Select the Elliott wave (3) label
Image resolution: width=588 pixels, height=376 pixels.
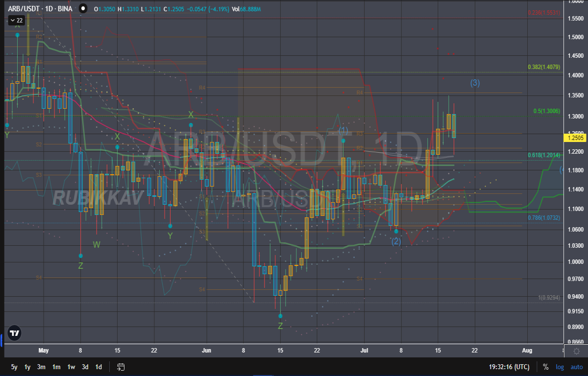[475, 83]
